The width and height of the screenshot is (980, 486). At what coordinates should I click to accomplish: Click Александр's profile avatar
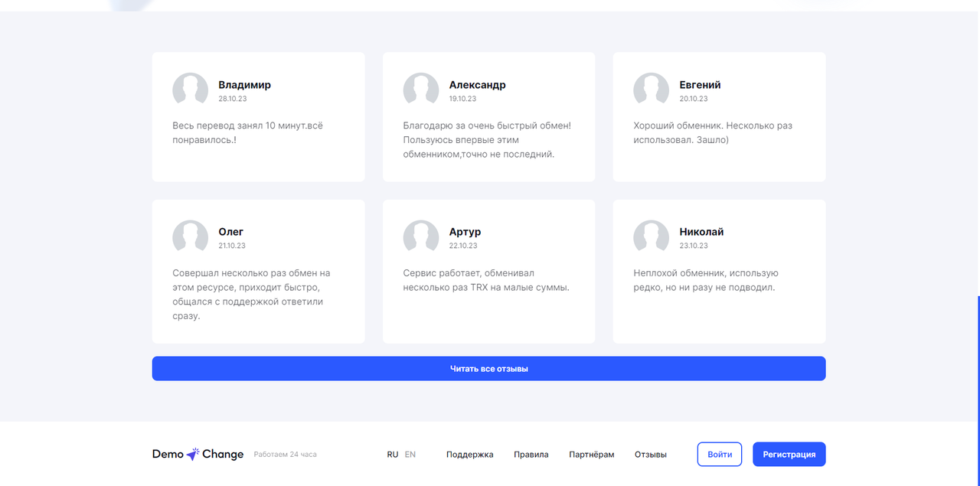420,90
